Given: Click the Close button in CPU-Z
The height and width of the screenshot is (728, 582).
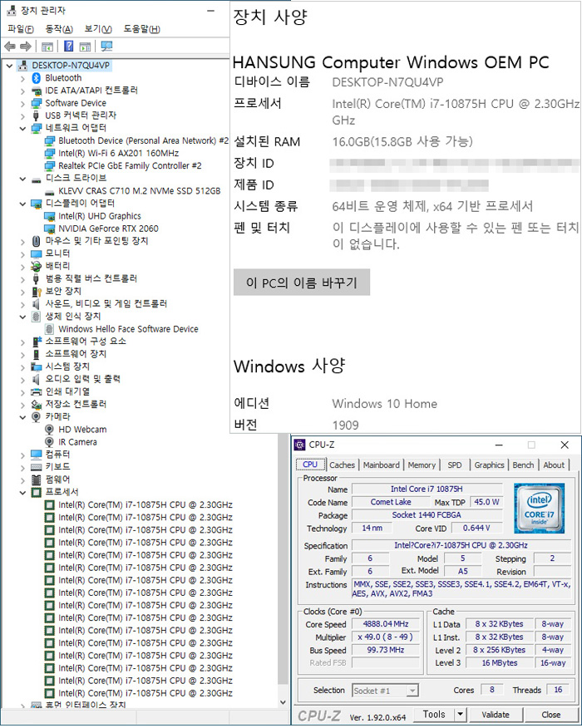Looking at the screenshot, I should [x=551, y=715].
